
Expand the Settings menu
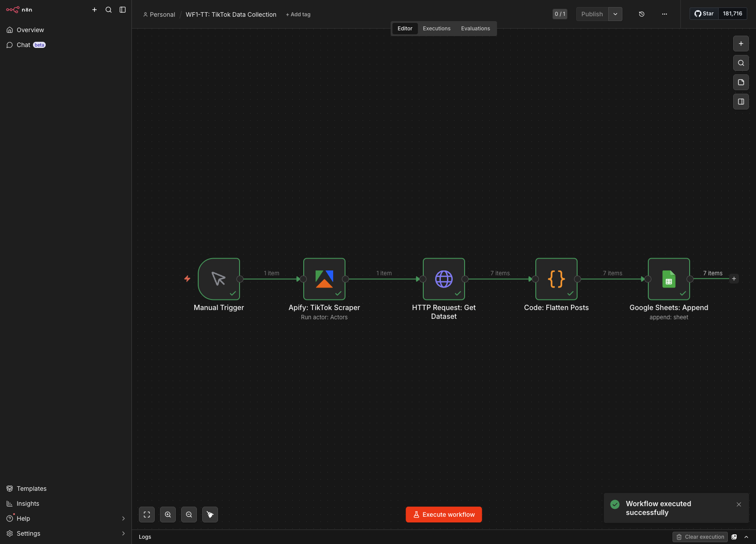[65, 533]
